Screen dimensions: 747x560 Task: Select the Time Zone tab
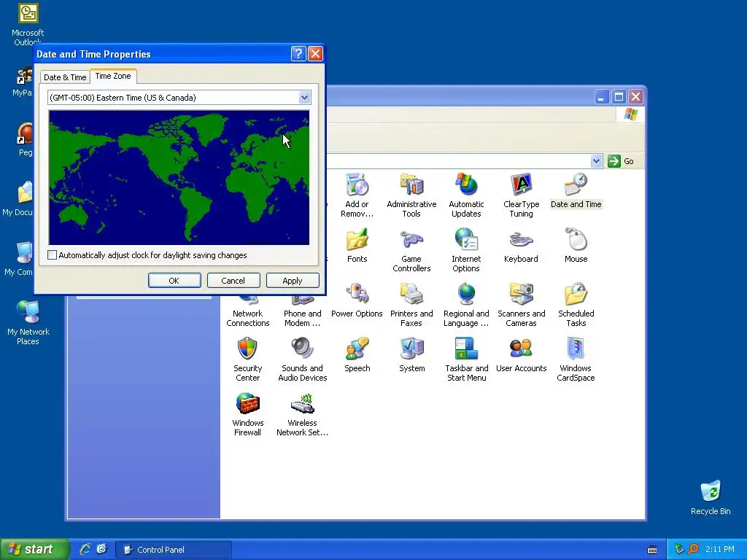click(113, 76)
